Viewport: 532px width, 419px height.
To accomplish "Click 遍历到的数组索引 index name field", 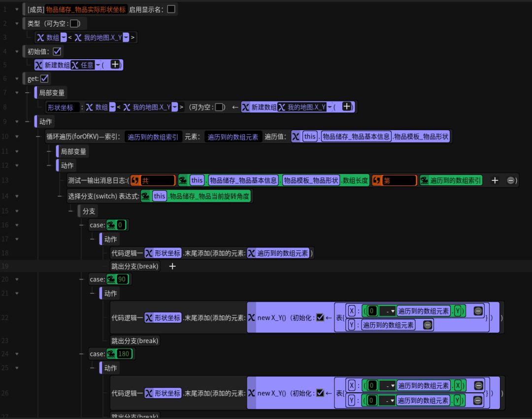I will point(153,137).
